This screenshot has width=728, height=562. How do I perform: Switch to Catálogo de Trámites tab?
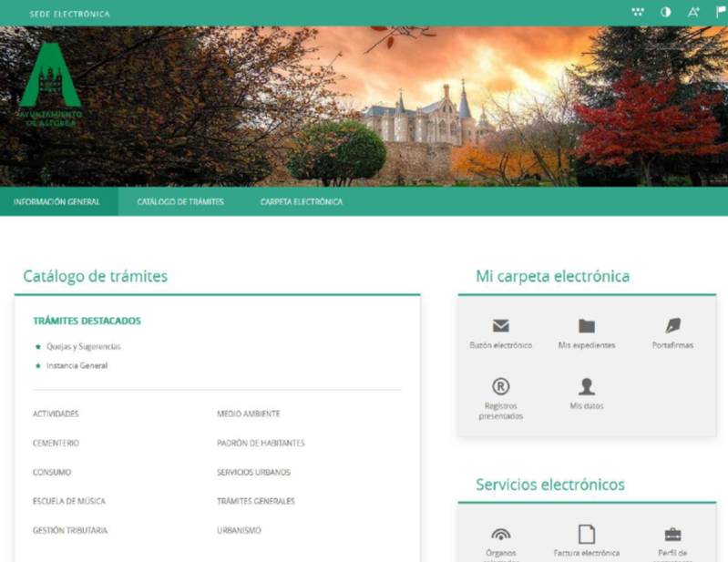[180, 202]
